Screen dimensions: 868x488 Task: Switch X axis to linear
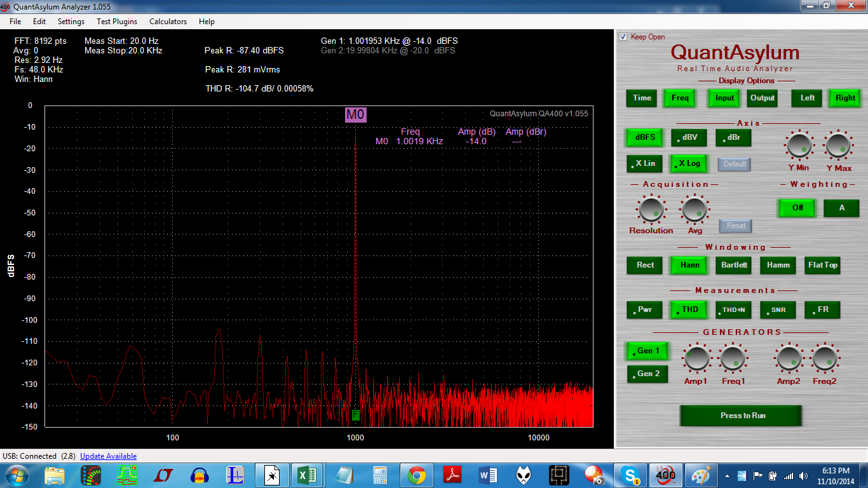click(644, 163)
